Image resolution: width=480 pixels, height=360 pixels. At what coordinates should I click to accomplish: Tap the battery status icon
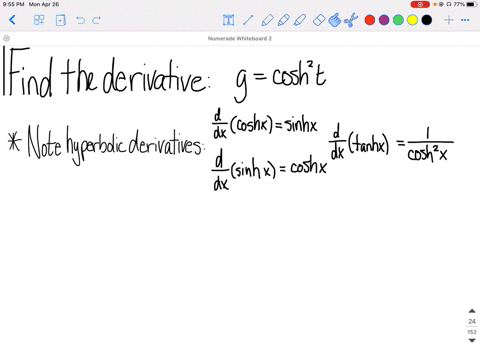pos(472,4)
